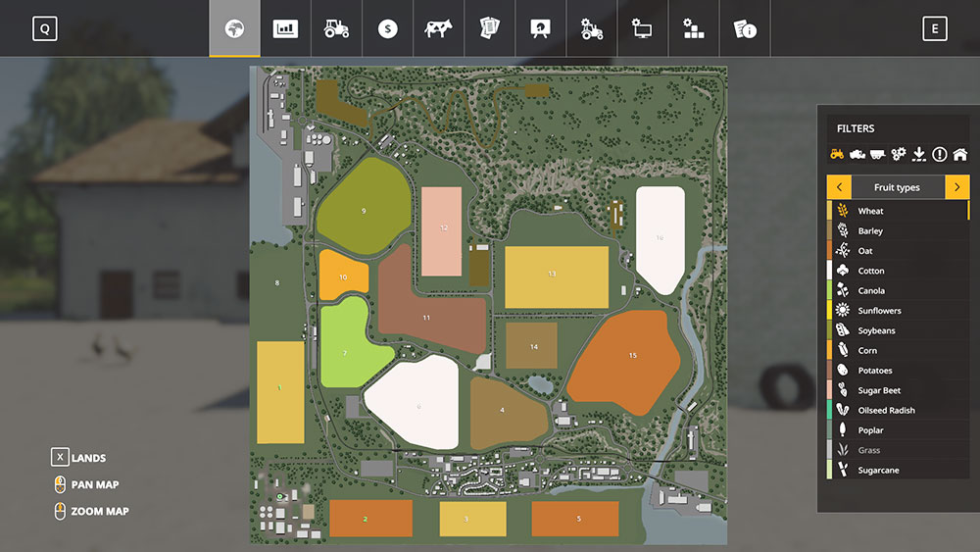Open the cow animals tab

click(438, 28)
